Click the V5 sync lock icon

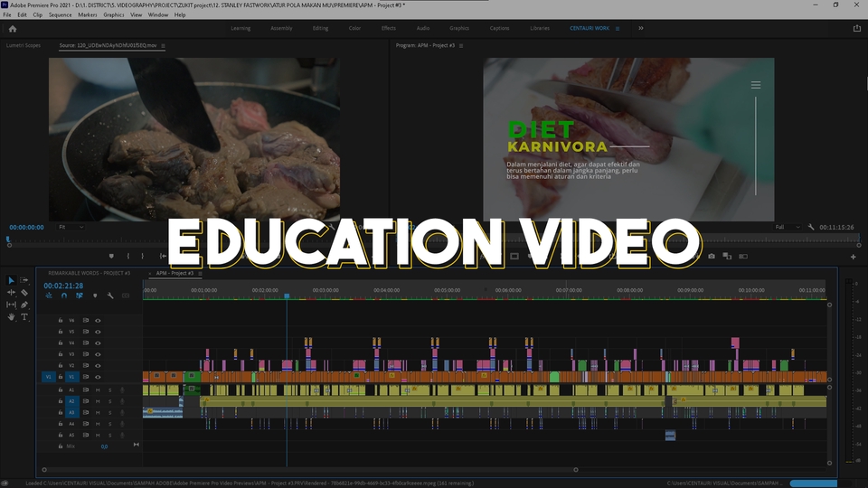coord(86,332)
